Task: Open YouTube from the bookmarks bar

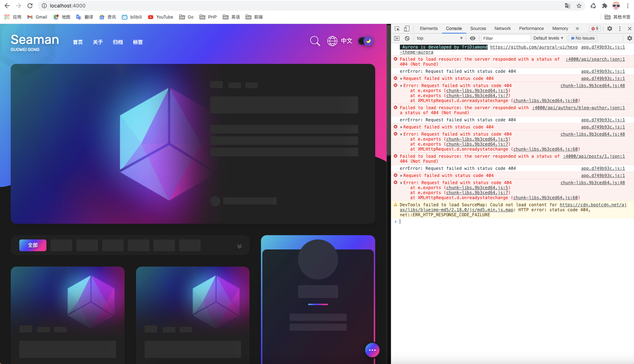Action: pyautogui.click(x=160, y=17)
